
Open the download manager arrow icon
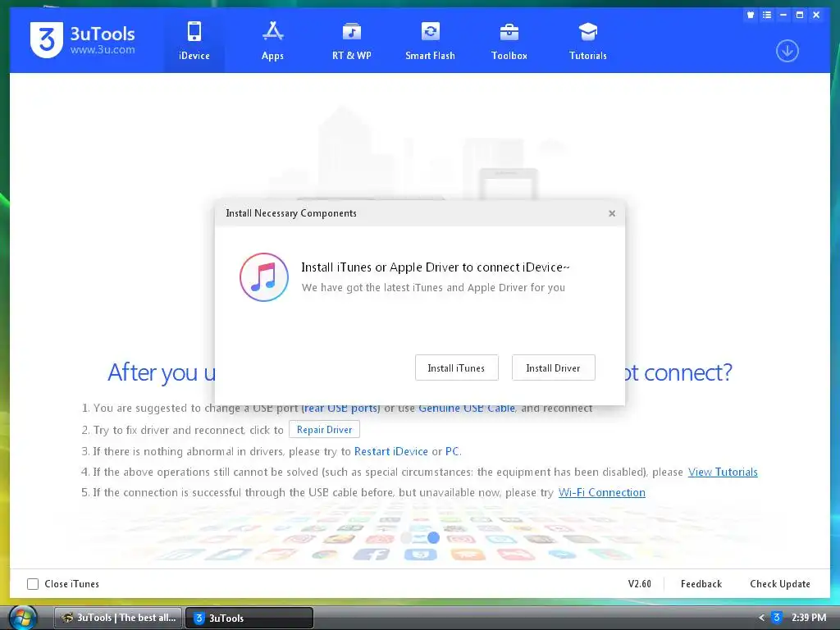[787, 51]
